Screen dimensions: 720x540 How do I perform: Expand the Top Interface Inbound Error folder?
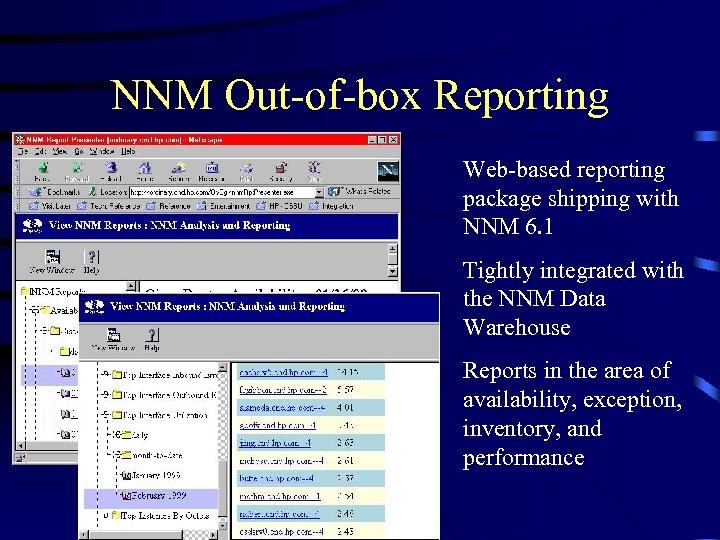(x=106, y=374)
